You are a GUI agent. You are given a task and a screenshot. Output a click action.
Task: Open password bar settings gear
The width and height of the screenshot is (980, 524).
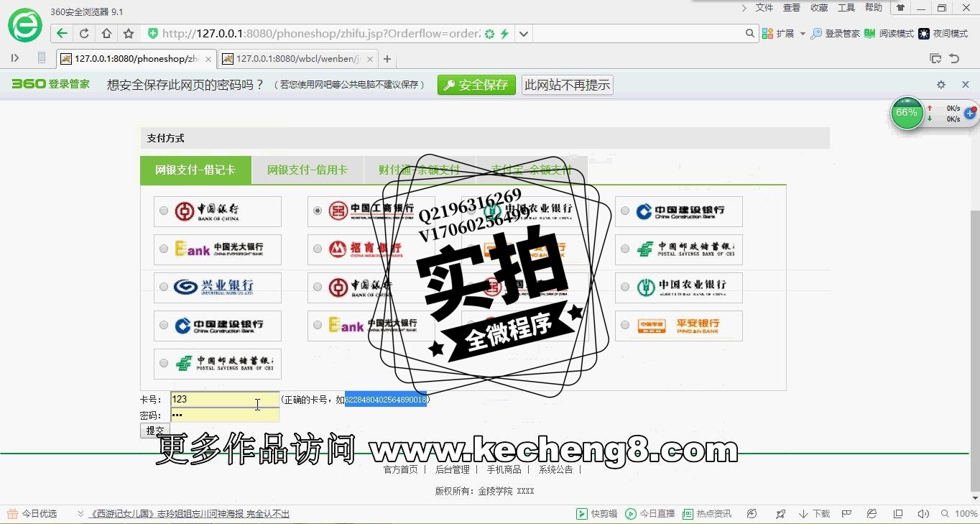click(x=941, y=85)
